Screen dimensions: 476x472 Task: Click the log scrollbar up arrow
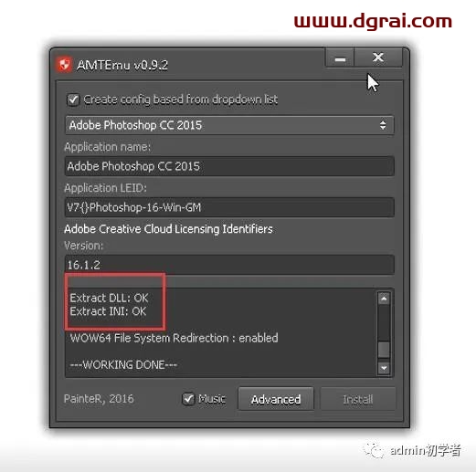[384, 299]
